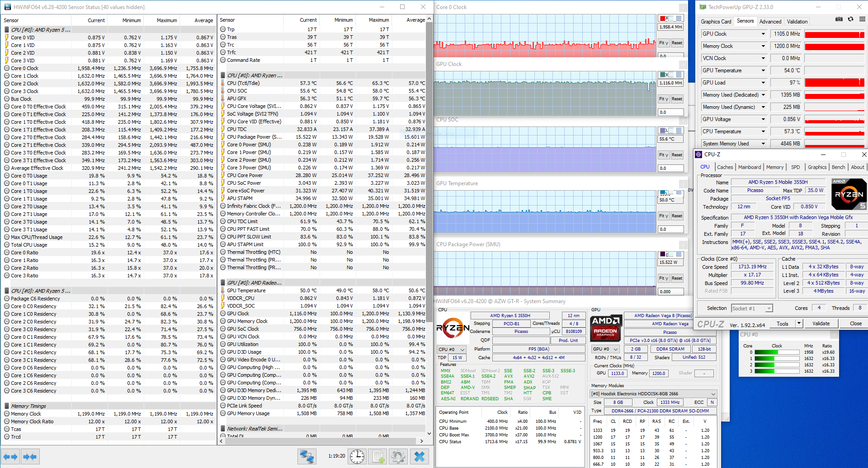This screenshot has width=868, height=468.
Task: Click the blue X close-sensors icon
Action: [x=420, y=457]
